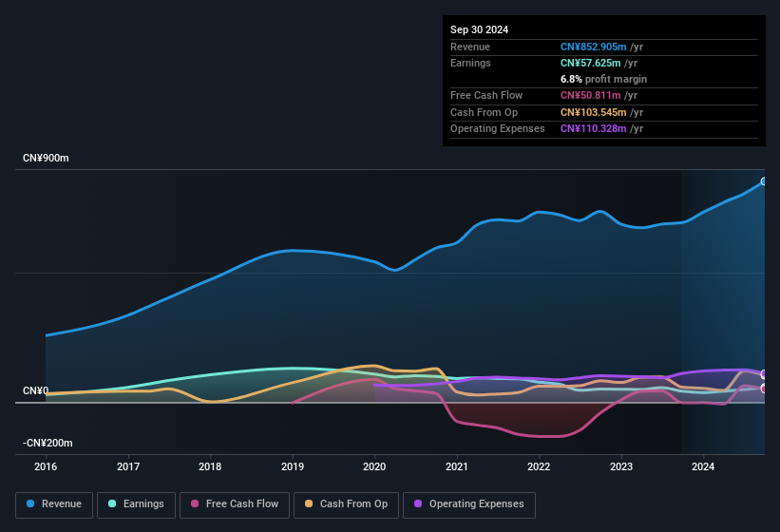The width and height of the screenshot is (780, 532).
Task: Click the CN¥110.328m operating expenses value
Action: click(594, 129)
